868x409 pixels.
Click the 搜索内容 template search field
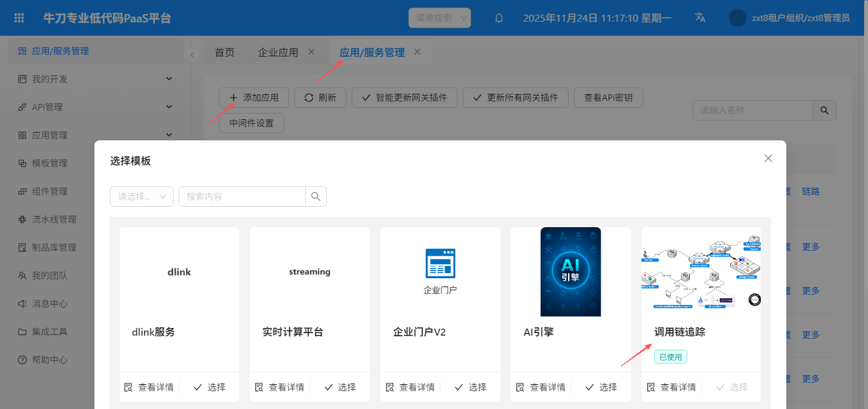pyautogui.click(x=241, y=197)
